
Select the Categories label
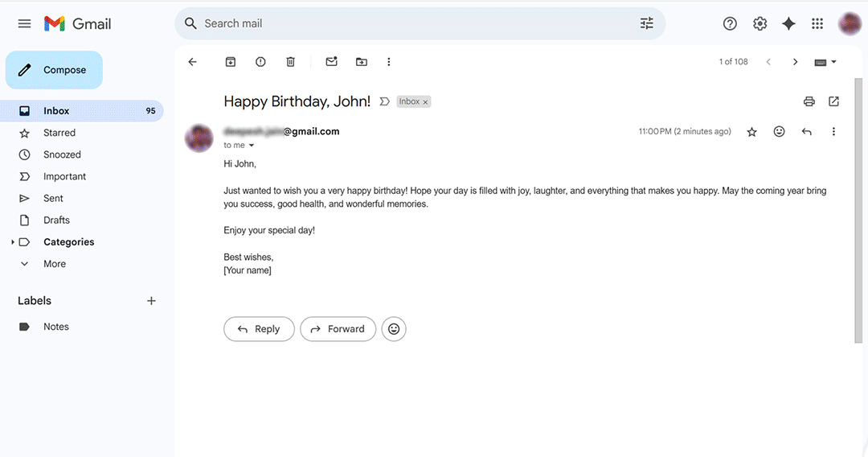[68, 242]
